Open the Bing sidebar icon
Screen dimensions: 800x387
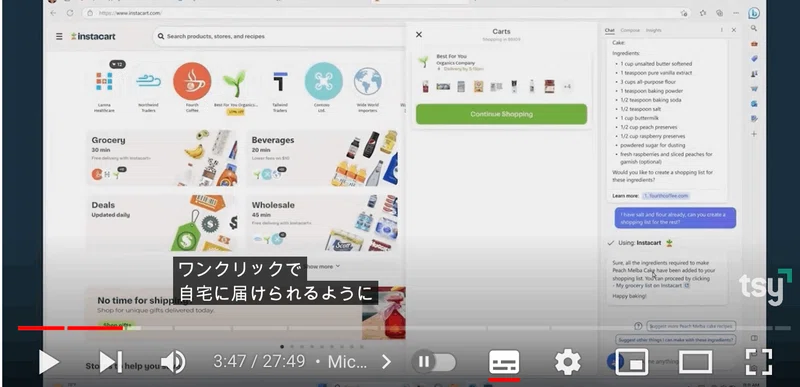[754, 14]
